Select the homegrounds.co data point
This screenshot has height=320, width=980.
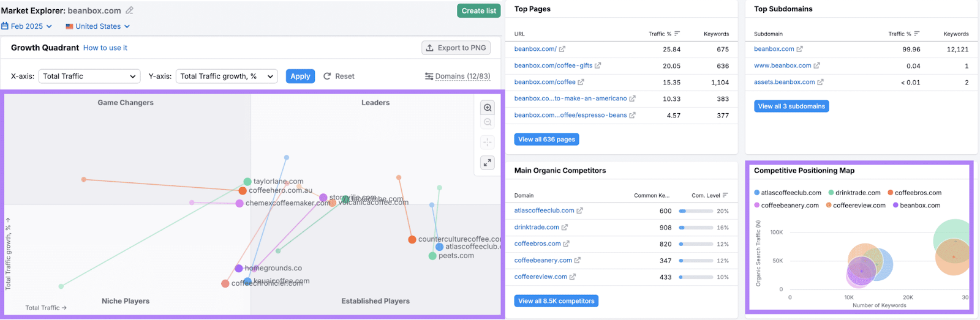pyautogui.click(x=239, y=268)
